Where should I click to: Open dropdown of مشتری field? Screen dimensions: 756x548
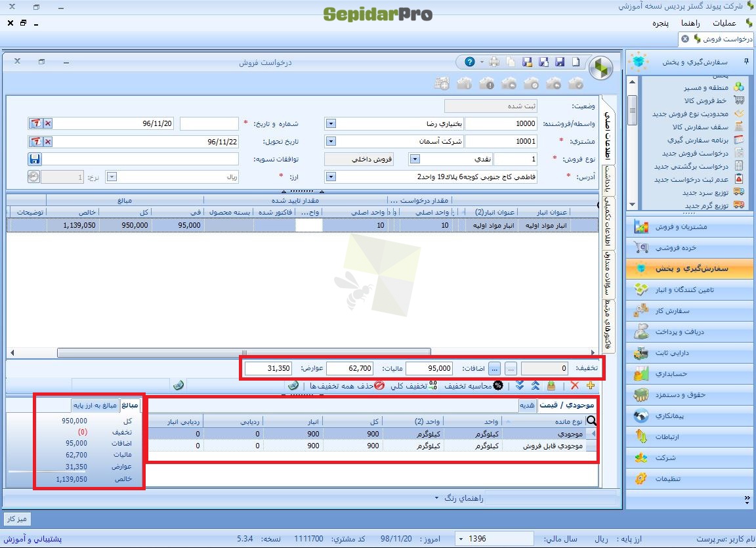point(331,142)
